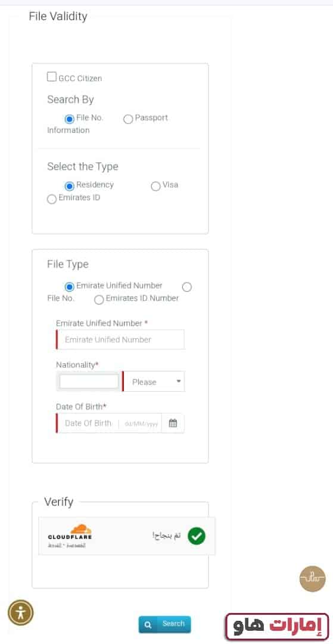
Task: Click the magnifier icon in Search button
Action: [x=148, y=625]
